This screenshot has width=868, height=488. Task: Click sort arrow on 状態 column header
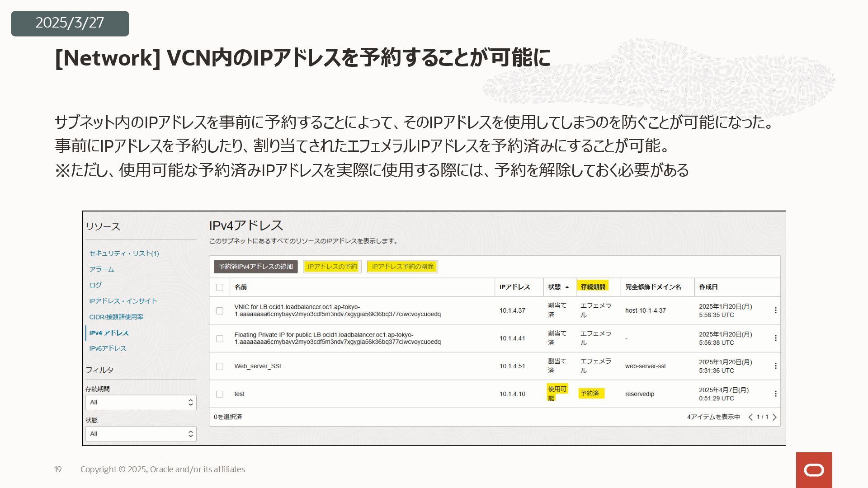click(567, 287)
